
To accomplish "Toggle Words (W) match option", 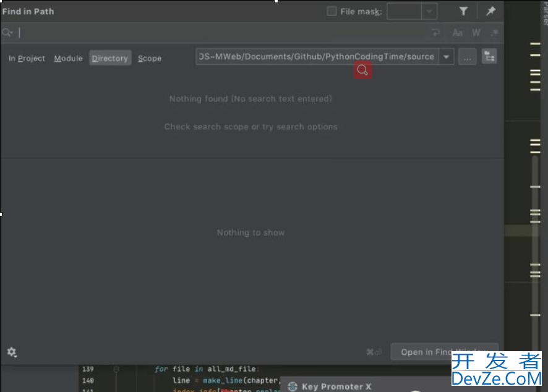I will [x=476, y=33].
